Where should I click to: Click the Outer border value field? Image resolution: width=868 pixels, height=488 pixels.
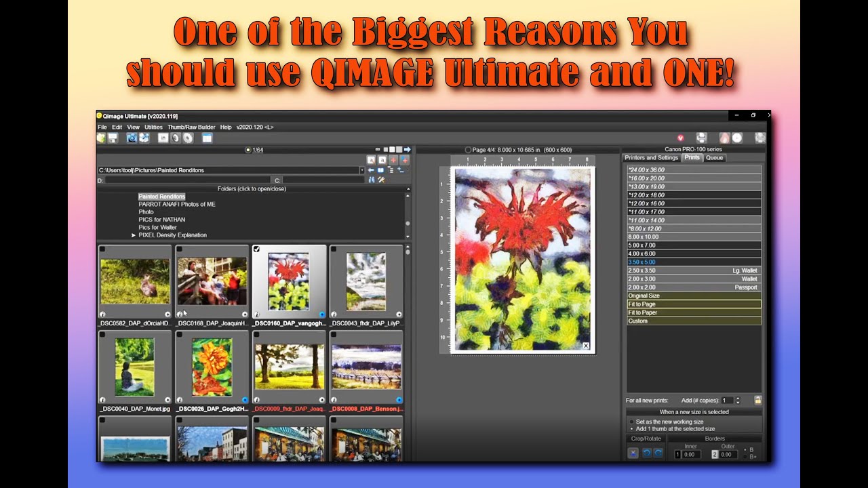pyautogui.click(x=729, y=455)
